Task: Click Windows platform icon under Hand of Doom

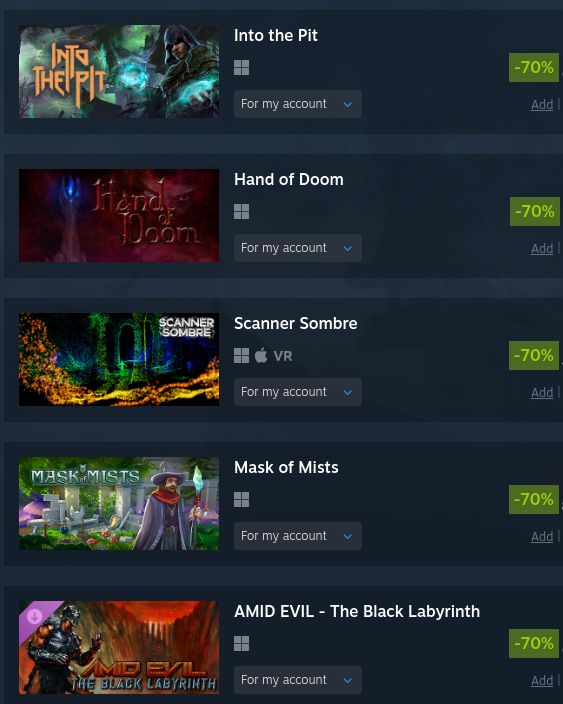Action: click(242, 211)
